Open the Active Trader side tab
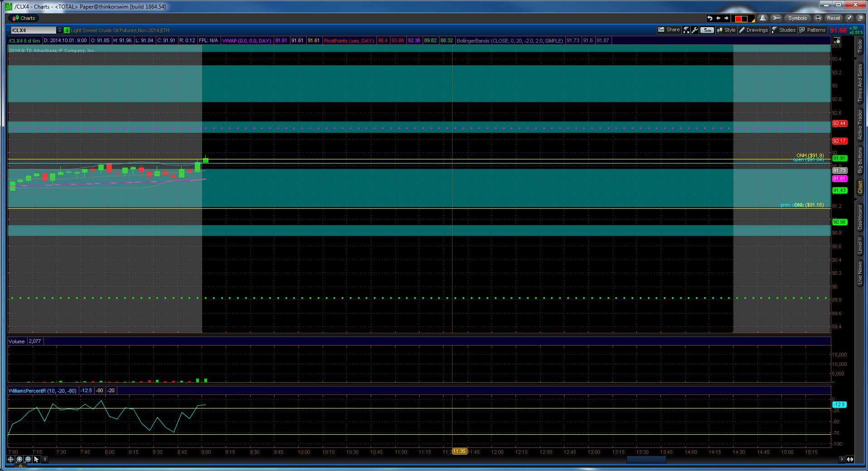868x471 pixels. coord(859,124)
